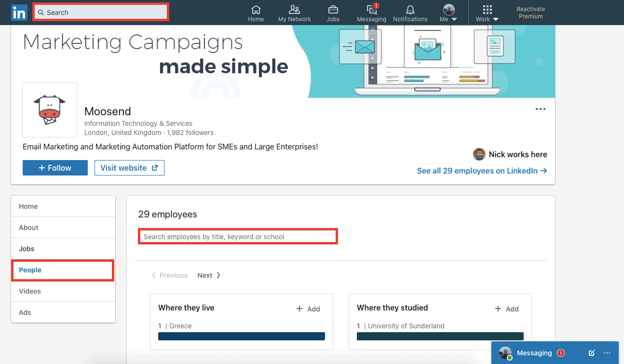Expand the Work apps menu

[487, 13]
